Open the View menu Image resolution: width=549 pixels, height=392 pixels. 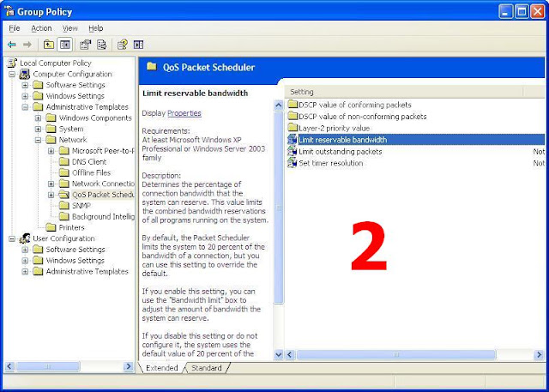[x=70, y=28]
